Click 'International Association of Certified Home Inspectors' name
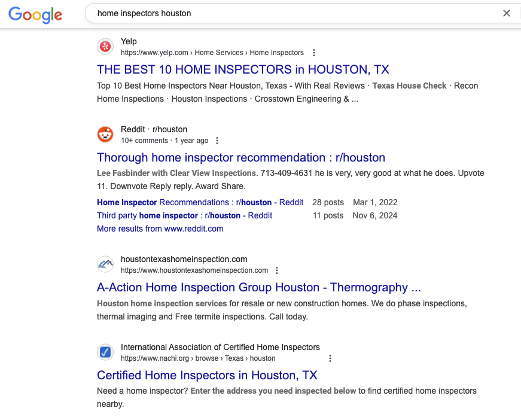The height and width of the screenshot is (420, 521). (x=220, y=347)
